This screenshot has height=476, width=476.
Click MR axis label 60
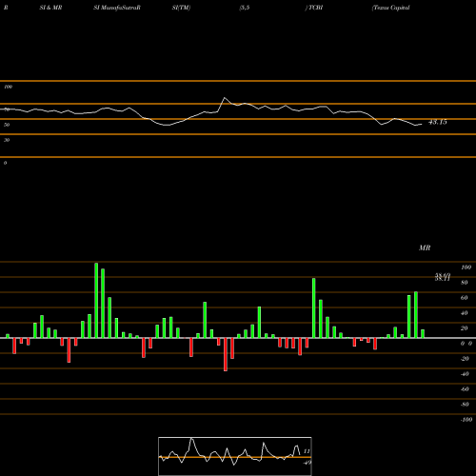[x=465, y=298]
